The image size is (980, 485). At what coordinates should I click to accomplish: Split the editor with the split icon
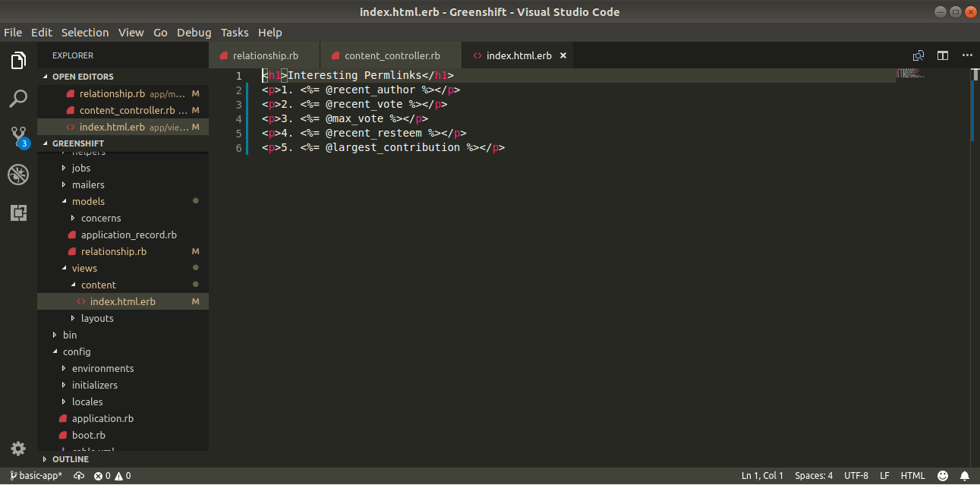[x=943, y=55]
